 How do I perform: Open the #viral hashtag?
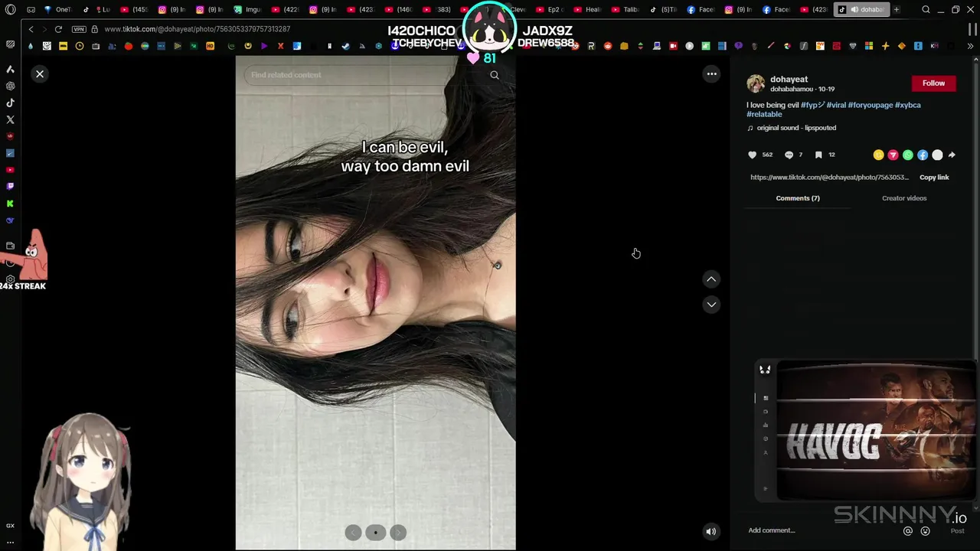[x=836, y=105]
